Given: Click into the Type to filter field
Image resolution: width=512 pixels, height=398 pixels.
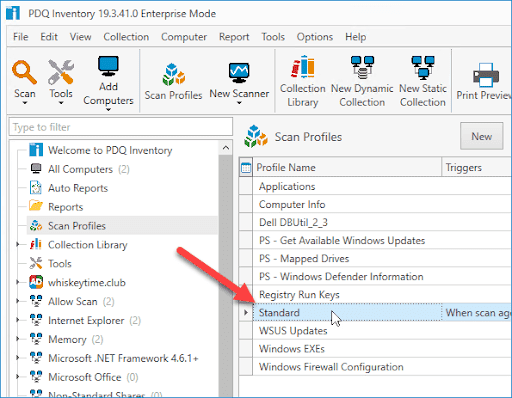Looking at the screenshot, I should [x=121, y=127].
